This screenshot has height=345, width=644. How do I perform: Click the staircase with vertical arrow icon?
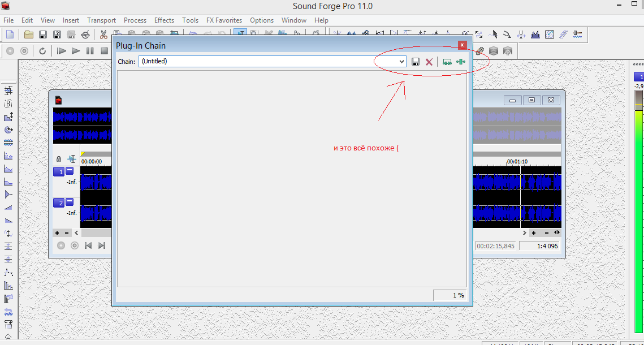(x=8, y=117)
